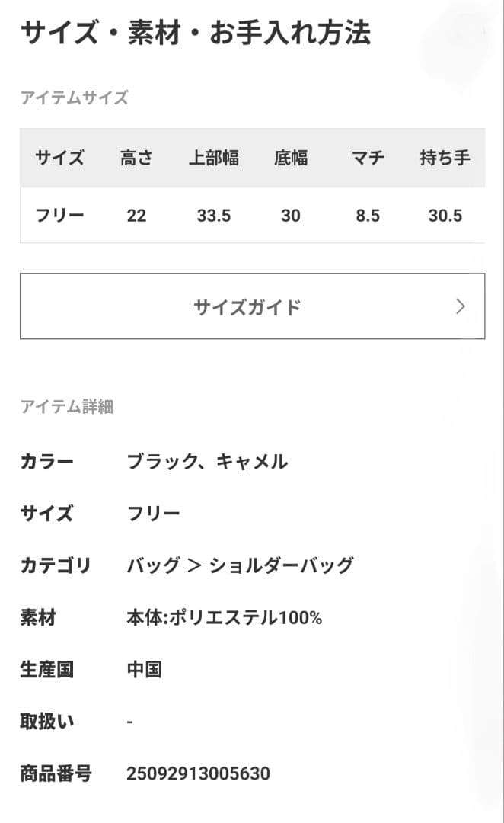Click the 高さ column header
Image resolution: width=504 pixels, height=823 pixels.
[x=136, y=158]
